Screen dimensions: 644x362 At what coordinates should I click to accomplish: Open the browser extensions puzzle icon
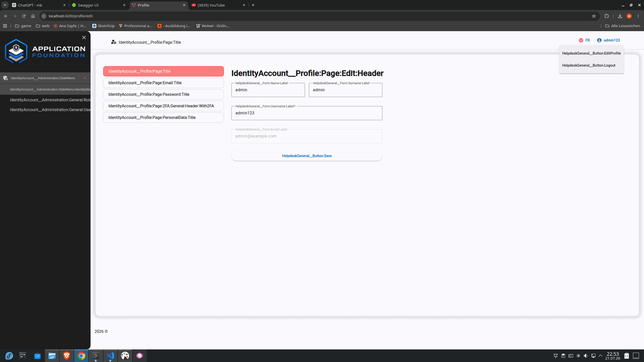click(607, 16)
